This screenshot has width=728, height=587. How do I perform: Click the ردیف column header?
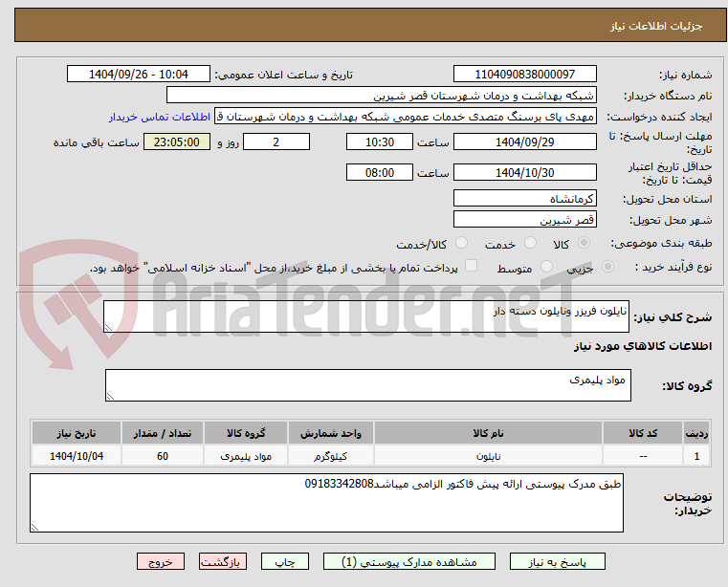click(x=696, y=433)
